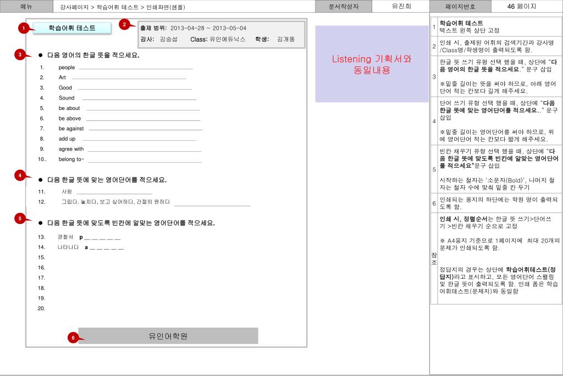Select the teacher name 김승섭
Screen dimensions: 563x392
tap(168, 39)
